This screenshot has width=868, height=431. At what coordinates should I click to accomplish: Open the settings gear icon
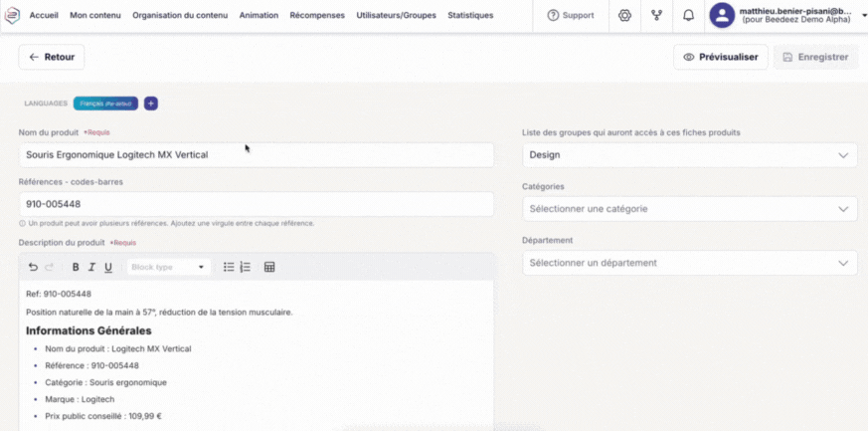click(x=624, y=16)
